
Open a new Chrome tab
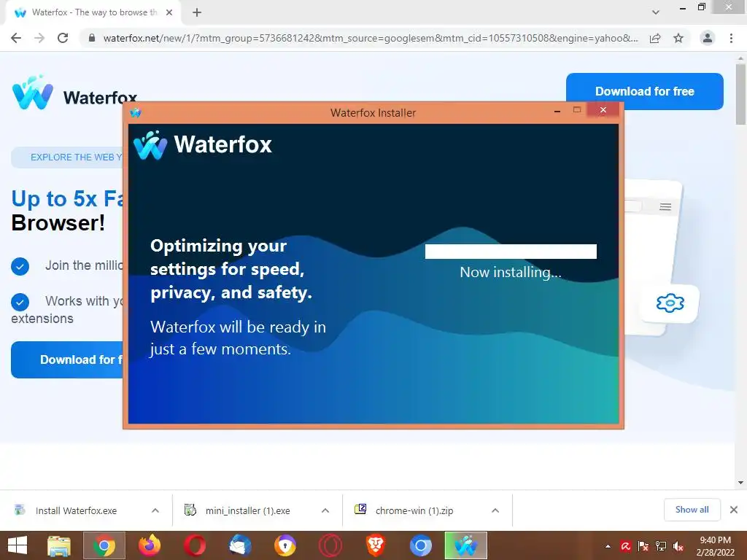[x=197, y=12]
